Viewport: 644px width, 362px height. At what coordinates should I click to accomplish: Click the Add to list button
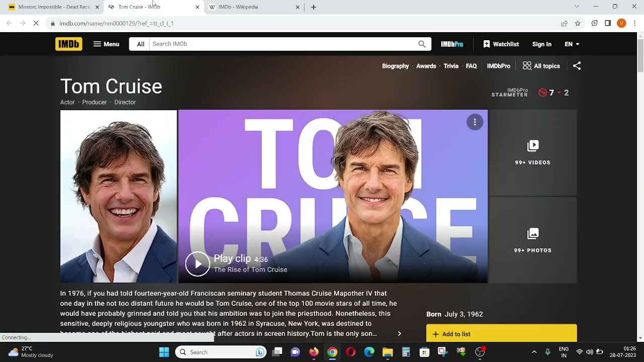click(x=502, y=333)
